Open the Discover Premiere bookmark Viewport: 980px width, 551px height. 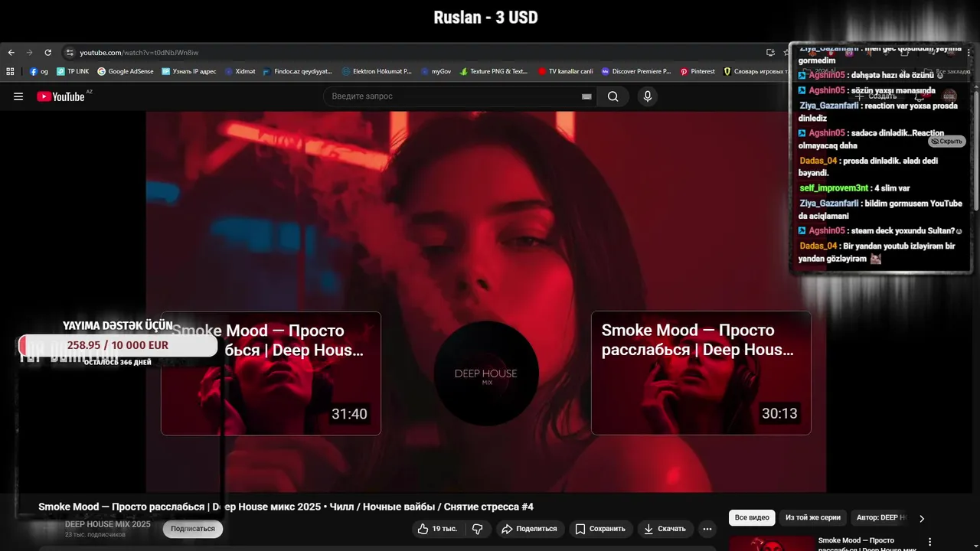click(636, 71)
